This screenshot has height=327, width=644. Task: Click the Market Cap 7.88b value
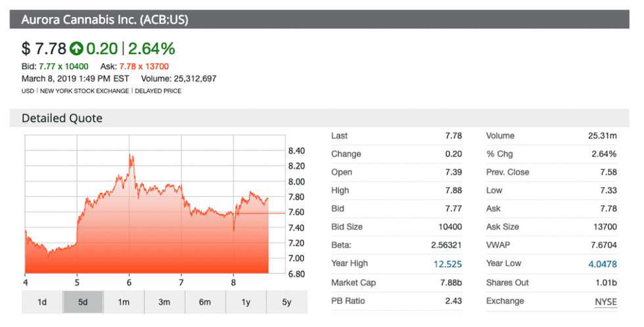coord(450,282)
